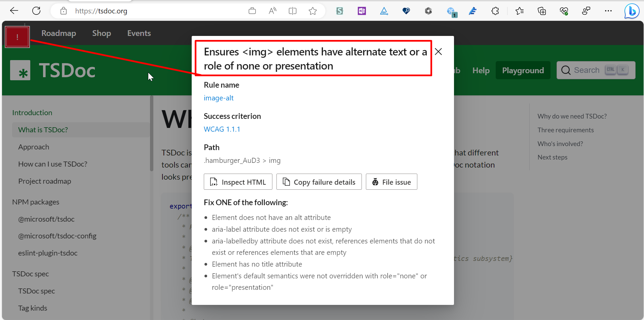Expand the Help menu item
This screenshot has height=320, width=644.
481,70
